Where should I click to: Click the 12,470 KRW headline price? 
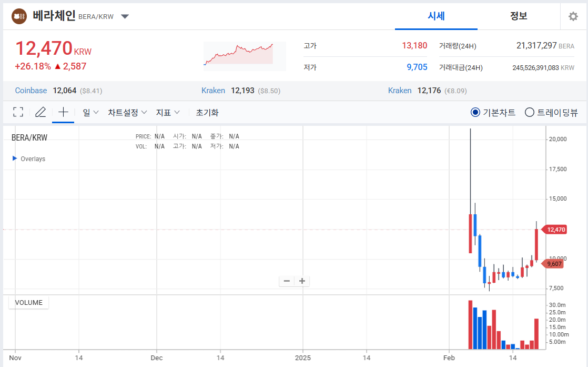click(53, 49)
